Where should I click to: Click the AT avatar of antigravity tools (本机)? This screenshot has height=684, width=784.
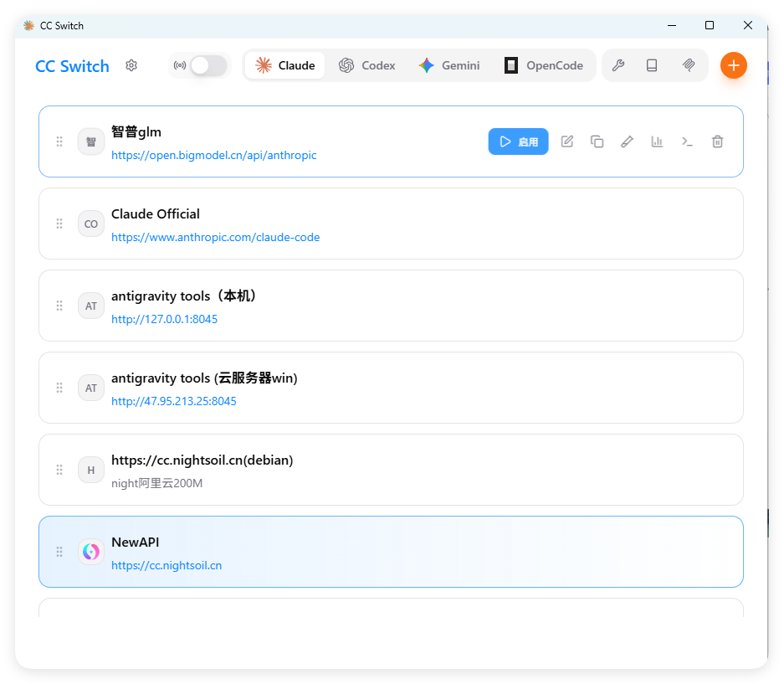coord(91,306)
